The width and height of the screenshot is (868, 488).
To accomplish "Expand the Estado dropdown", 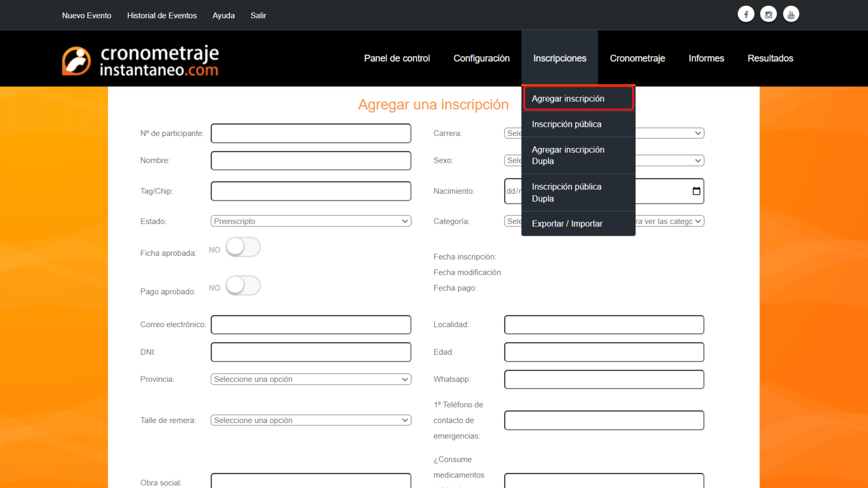I will click(311, 221).
